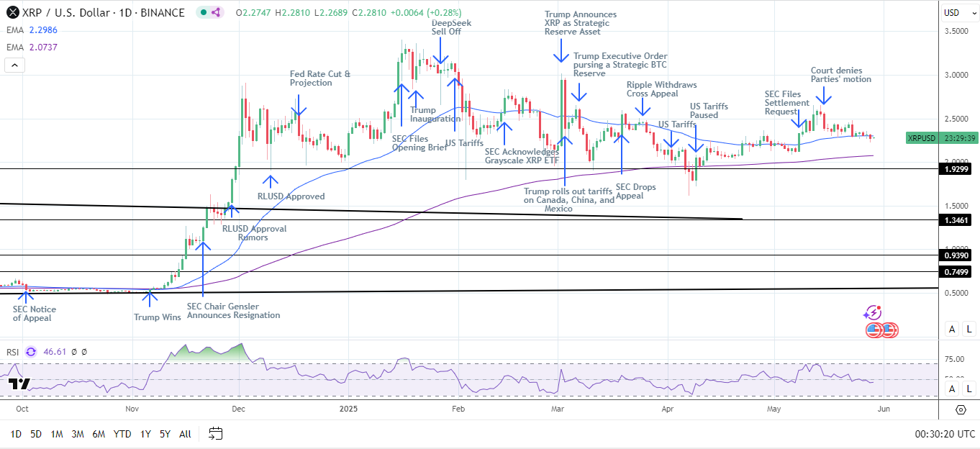Open chart settings hexagon gear icon
Image resolution: width=980 pixels, height=449 pixels.
961,410
